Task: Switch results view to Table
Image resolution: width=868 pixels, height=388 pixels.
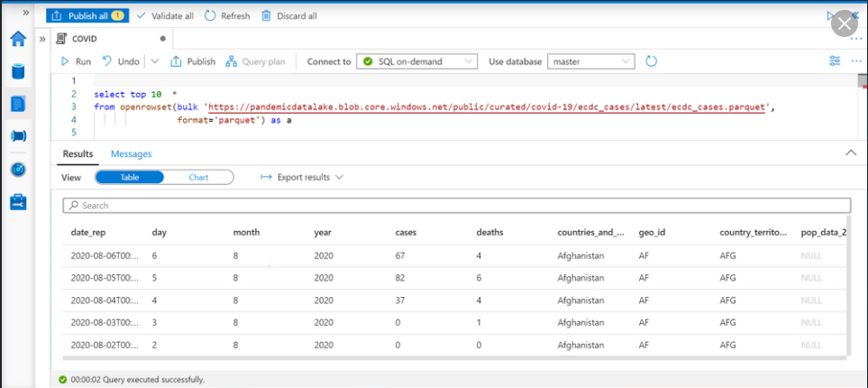Action: (129, 178)
